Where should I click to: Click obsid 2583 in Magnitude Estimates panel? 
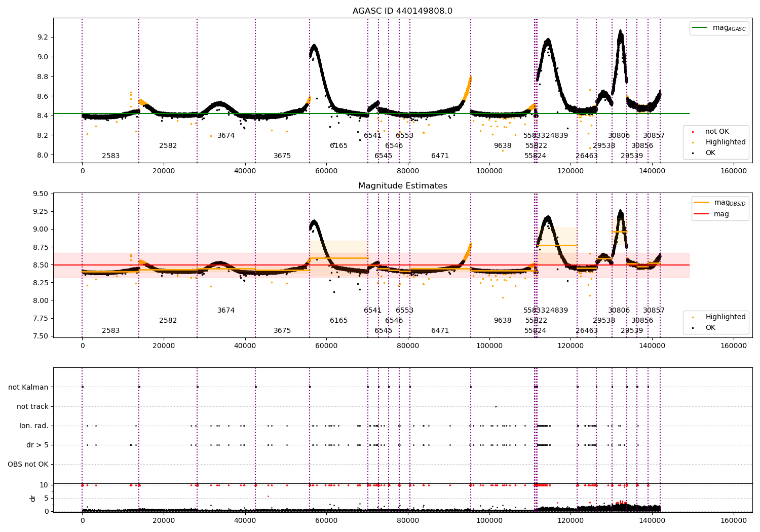(111, 331)
